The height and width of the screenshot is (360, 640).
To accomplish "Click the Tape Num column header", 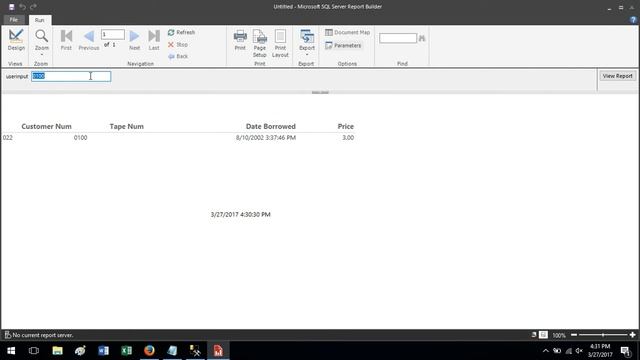I will tap(127, 127).
